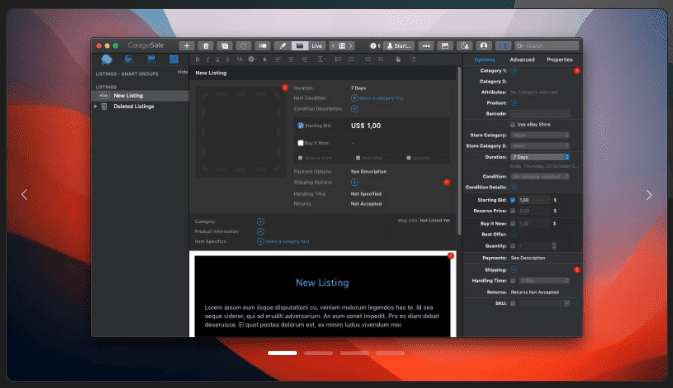Click the Quantity stepper arrows

click(x=554, y=246)
